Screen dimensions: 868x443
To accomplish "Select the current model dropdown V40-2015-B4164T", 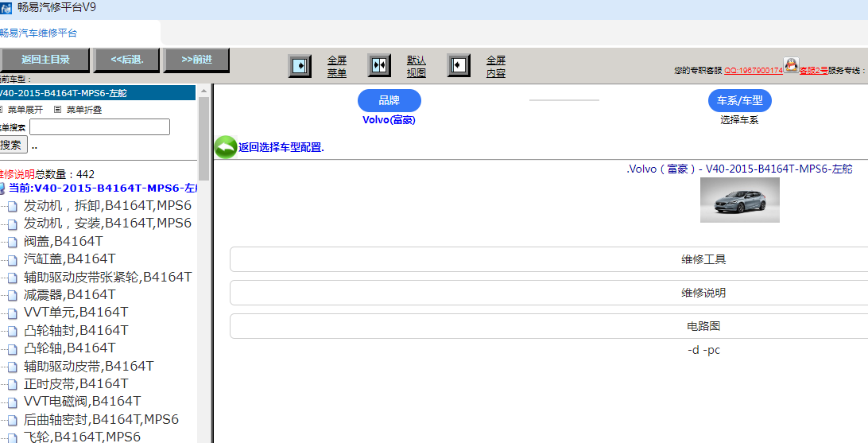I will [98, 93].
